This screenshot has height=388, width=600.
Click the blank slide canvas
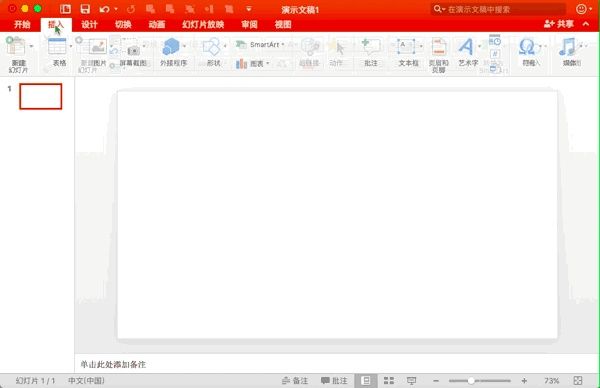(337, 214)
